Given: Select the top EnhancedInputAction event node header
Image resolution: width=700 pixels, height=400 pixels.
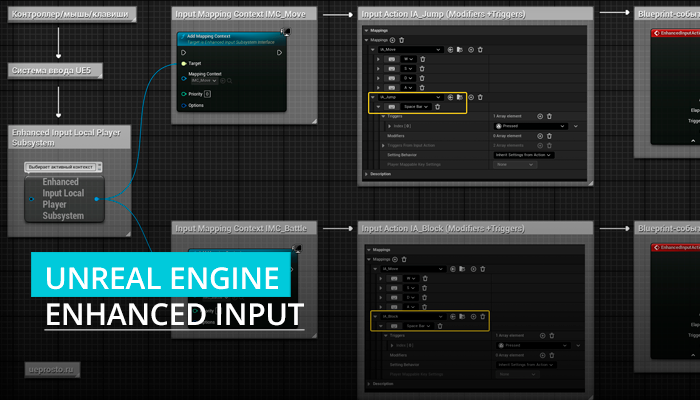Looking at the screenshot, I should 675,33.
